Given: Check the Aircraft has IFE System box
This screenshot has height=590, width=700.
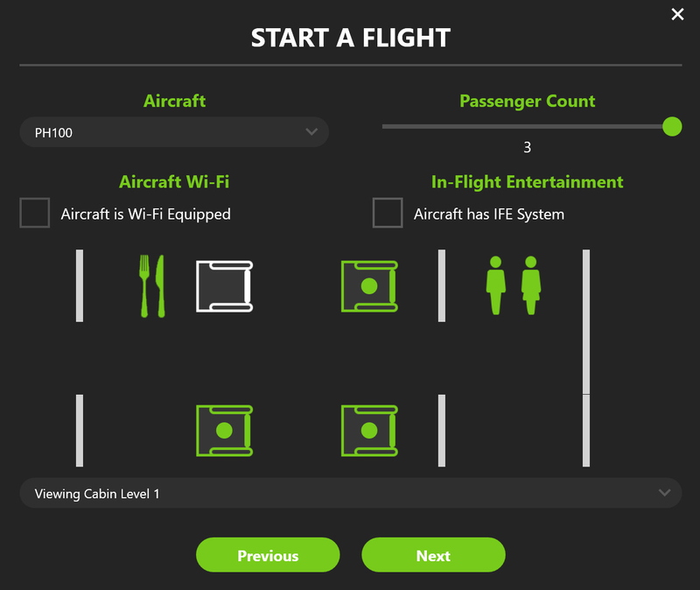Looking at the screenshot, I should (386, 210).
